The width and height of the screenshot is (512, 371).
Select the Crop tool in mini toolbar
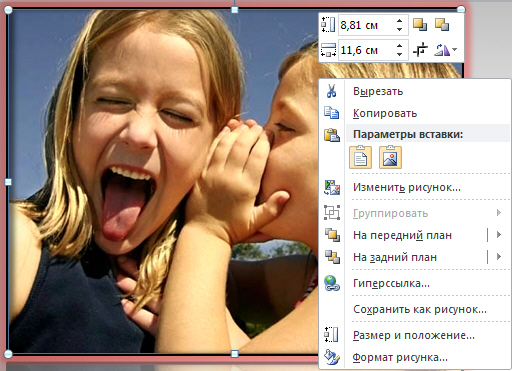tap(420, 50)
